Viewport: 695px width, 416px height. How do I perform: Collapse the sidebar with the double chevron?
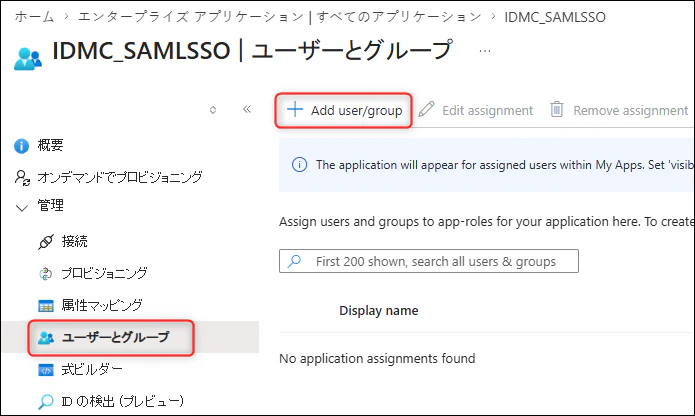pyautogui.click(x=247, y=109)
